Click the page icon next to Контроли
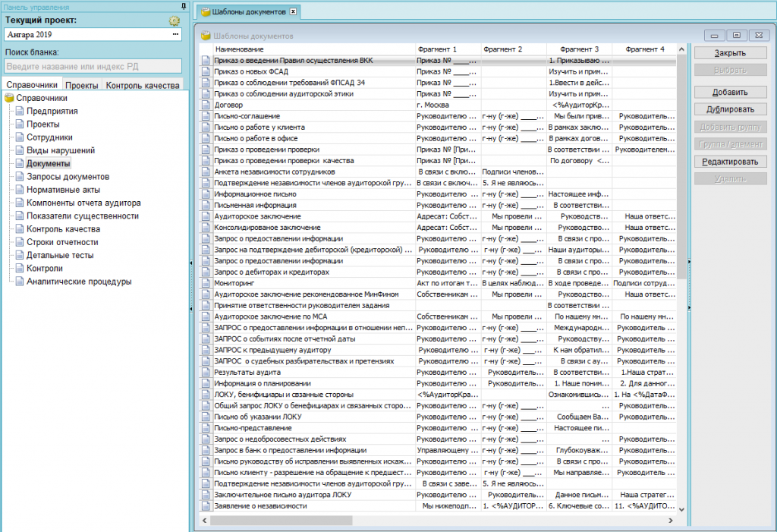777x532 pixels. click(20, 268)
